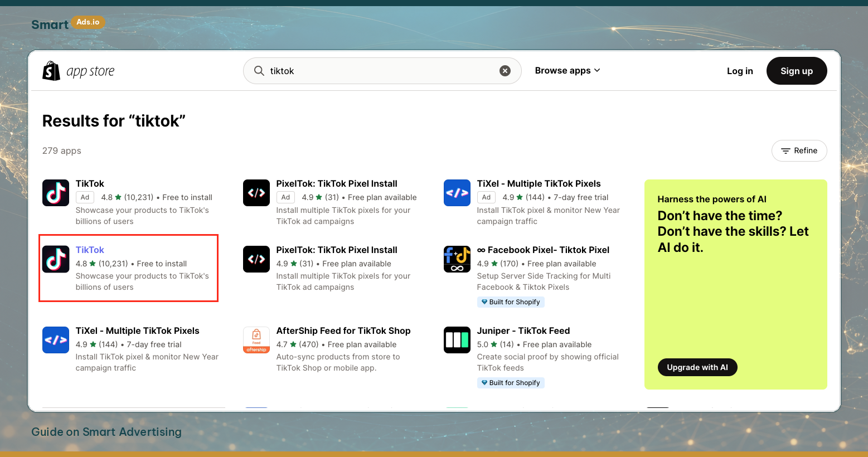Click Built for Shopify badge under Facebook Pixel
This screenshot has height=457, width=868.
point(511,302)
